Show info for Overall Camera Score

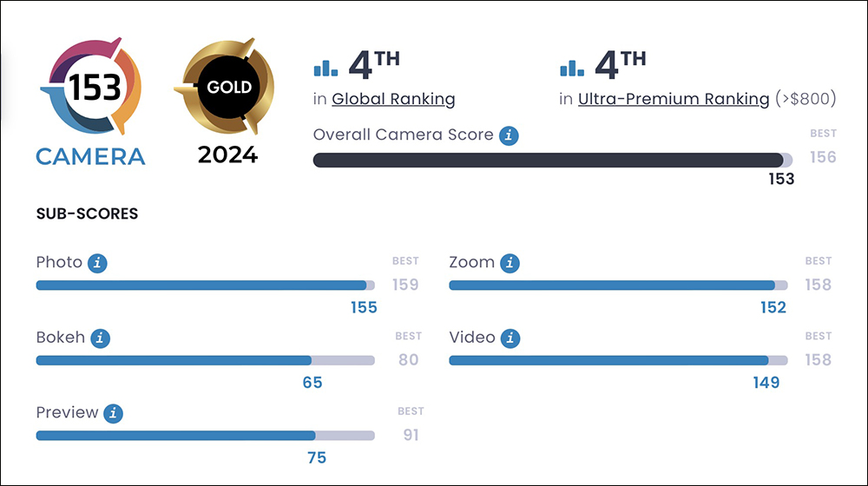click(x=509, y=135)
